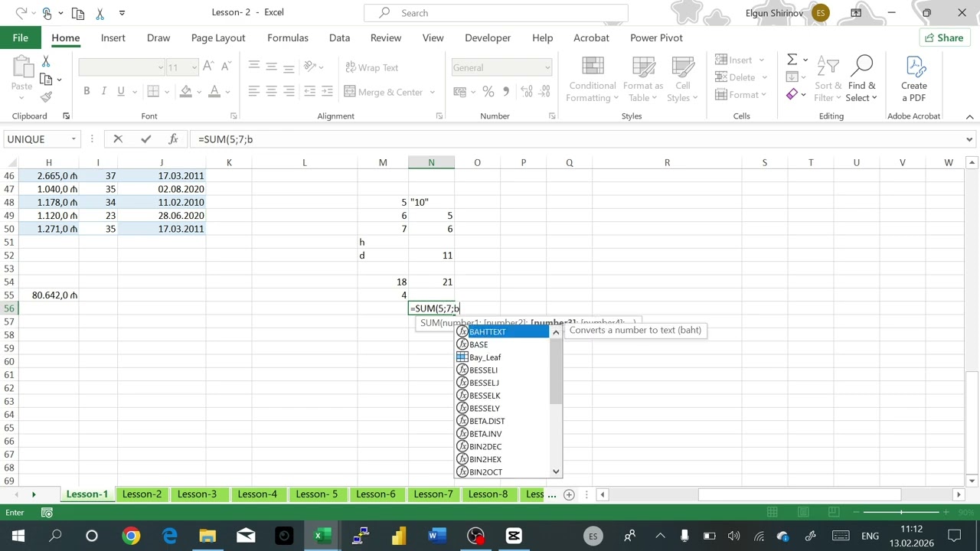The height and width of the screenshot is (551, 980).
Task: Open the Excel app in taskbar
Action: 322,536
